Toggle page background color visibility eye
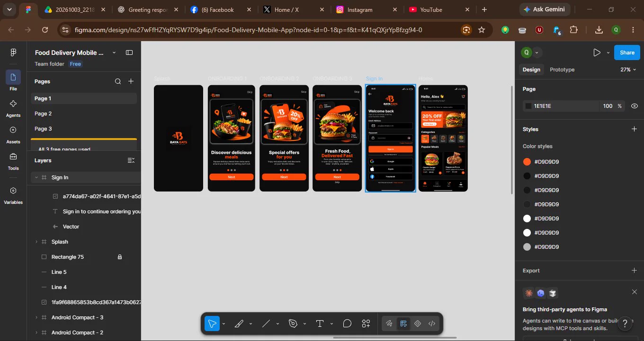 (635, 106)
